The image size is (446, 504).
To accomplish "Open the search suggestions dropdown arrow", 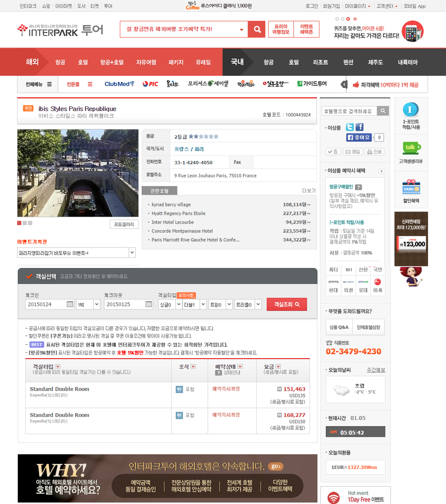I will pos(242,29).
